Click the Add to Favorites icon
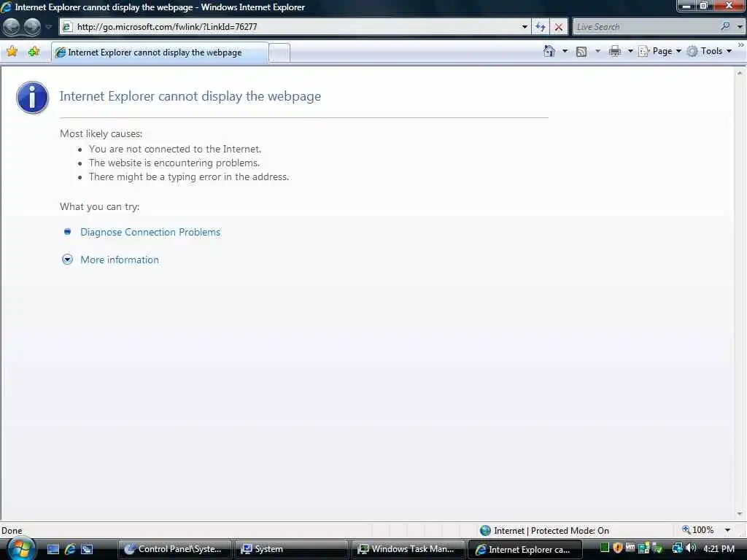Viewport: 747px width, 560px height. (34, 52)
